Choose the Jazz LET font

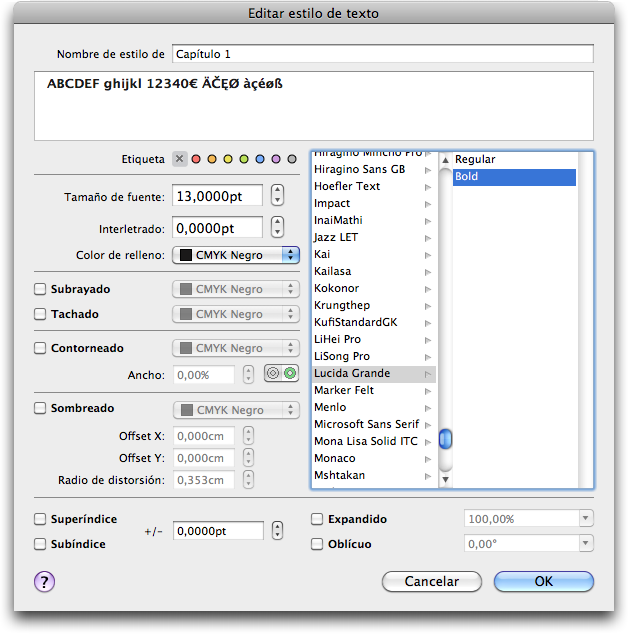(374, 237)
